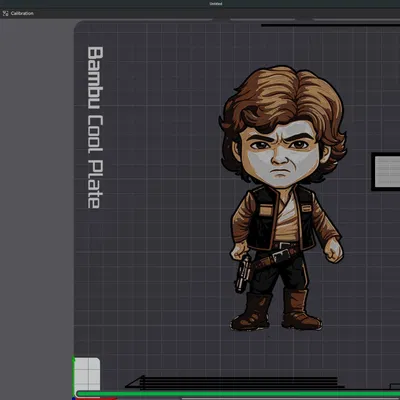Select the cartoon character model on plate
The image size is (400, 400).
[x=283, y=198]
